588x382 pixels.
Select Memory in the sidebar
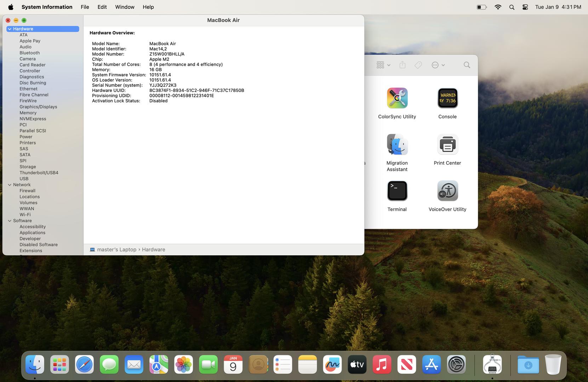coord(28,113)
